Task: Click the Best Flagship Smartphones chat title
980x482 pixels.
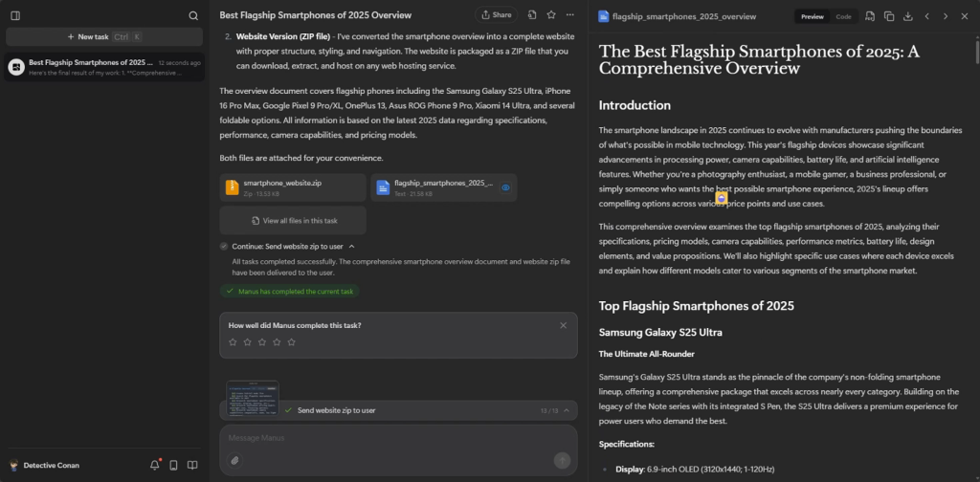Action: pos(315,15)
